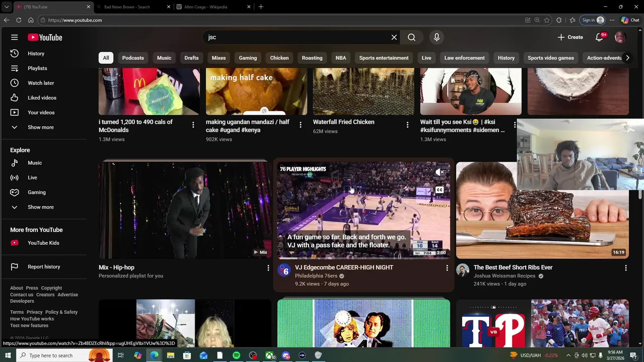
Task: Open The Best Beef Short Ribs Ever thumbnail
Action: pos(542,210)
